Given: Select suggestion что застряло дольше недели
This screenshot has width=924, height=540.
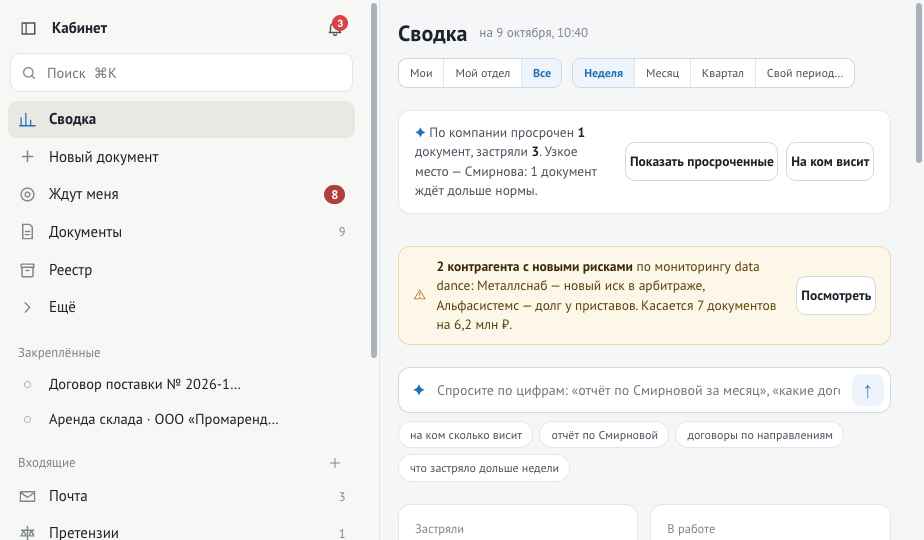Looking at the screenshot, I should click(x=484, y=468).
